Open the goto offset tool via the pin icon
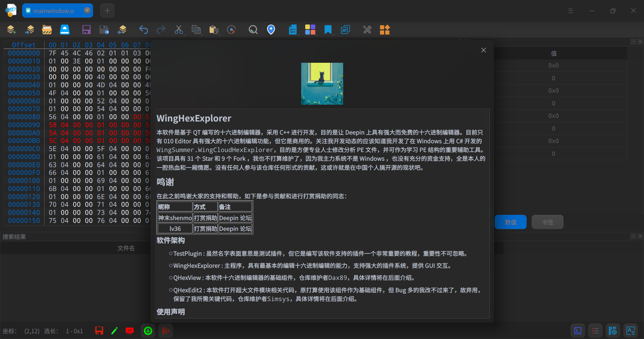Screen dimensions: 644x339 tap(271, 30)
